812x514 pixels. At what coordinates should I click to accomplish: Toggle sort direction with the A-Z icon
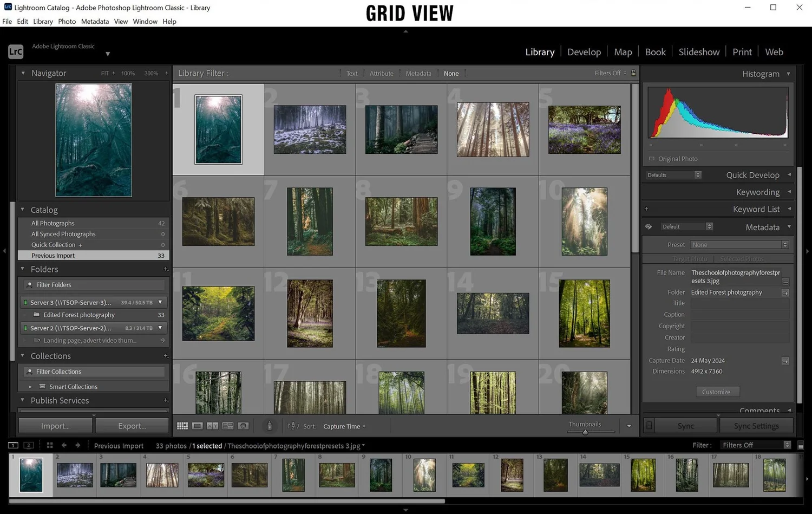point(293,426)
